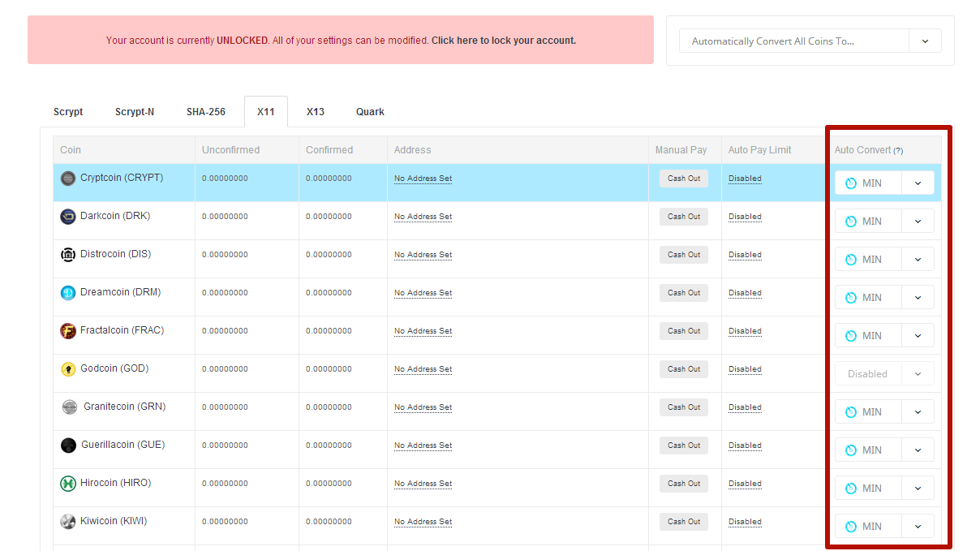This screenshot has width=980, height=551.
Task: Click the Auto Convert help (?) icon
Action: click(x=898, y=150)
